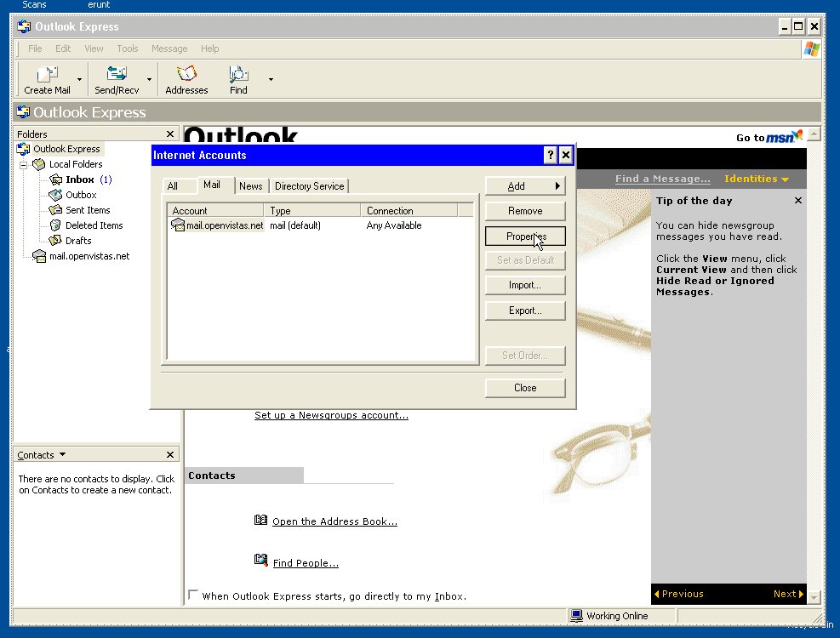Click the Find People icon
Screen dimensions: 840x638
click(261, 561)
